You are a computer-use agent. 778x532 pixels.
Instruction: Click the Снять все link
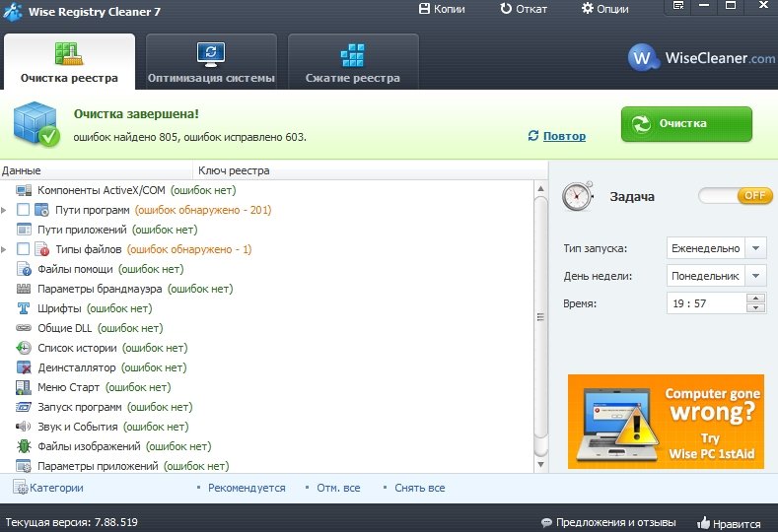420,488
